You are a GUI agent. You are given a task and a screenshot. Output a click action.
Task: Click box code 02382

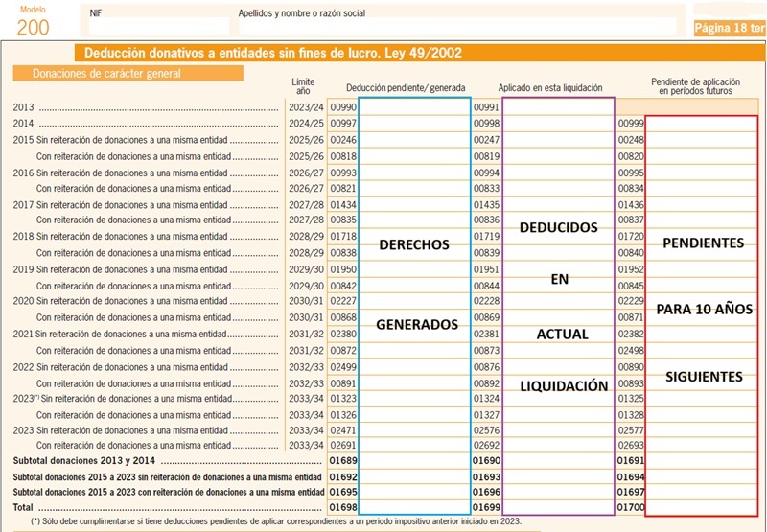(x=631, y=335)
